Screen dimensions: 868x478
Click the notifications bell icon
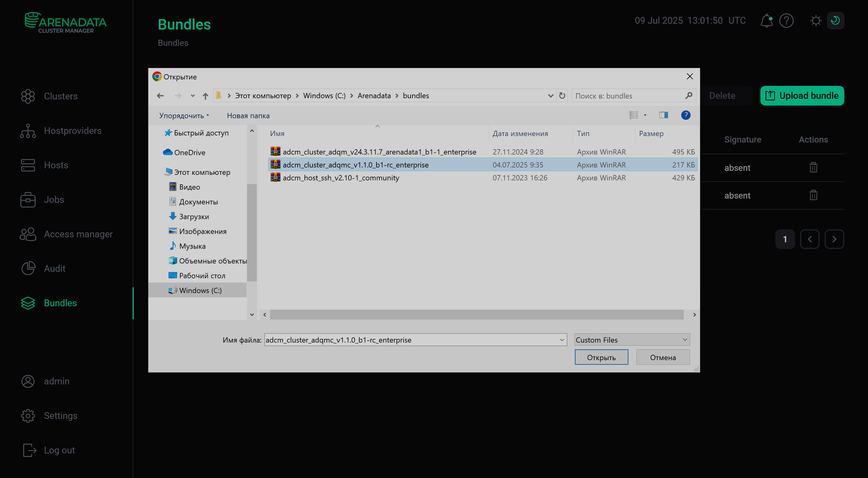tap(766, 21)
